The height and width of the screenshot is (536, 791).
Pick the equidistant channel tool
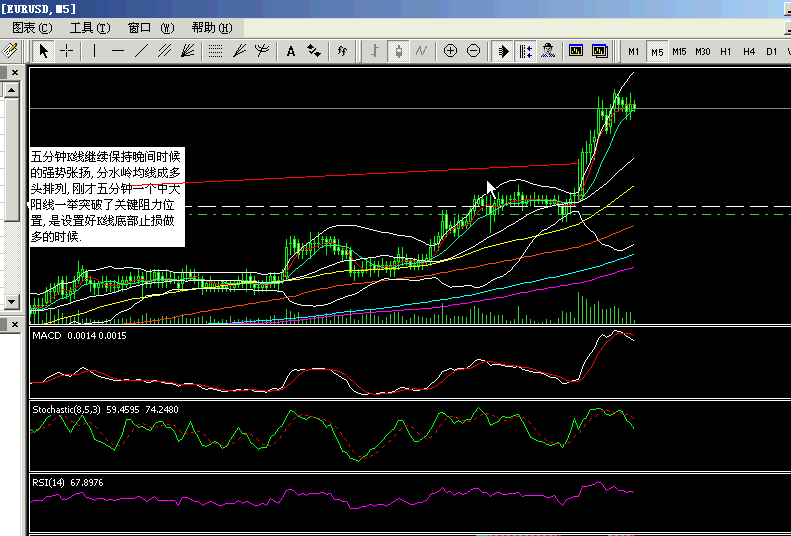[164, 51]
